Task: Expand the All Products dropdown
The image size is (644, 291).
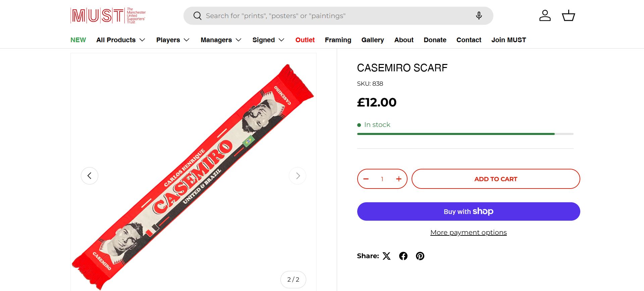Action: (x=121, y=40)
